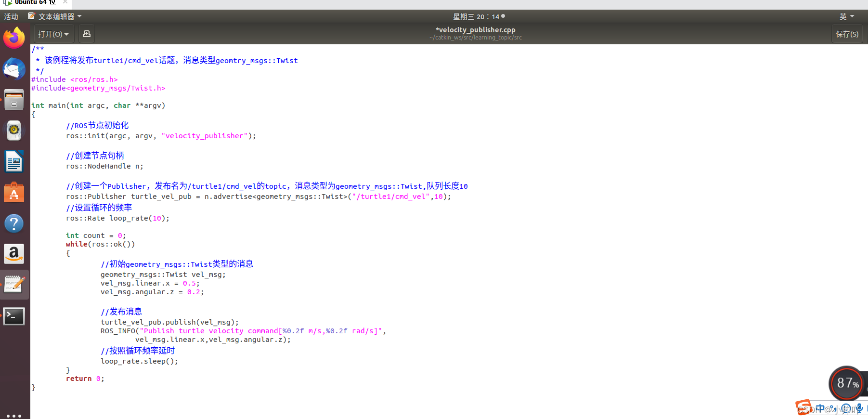The image size is (868, 419).
Task: Open LibreOffice Writer from the dock
Action: pyautogui.click(x=14, y=161)
